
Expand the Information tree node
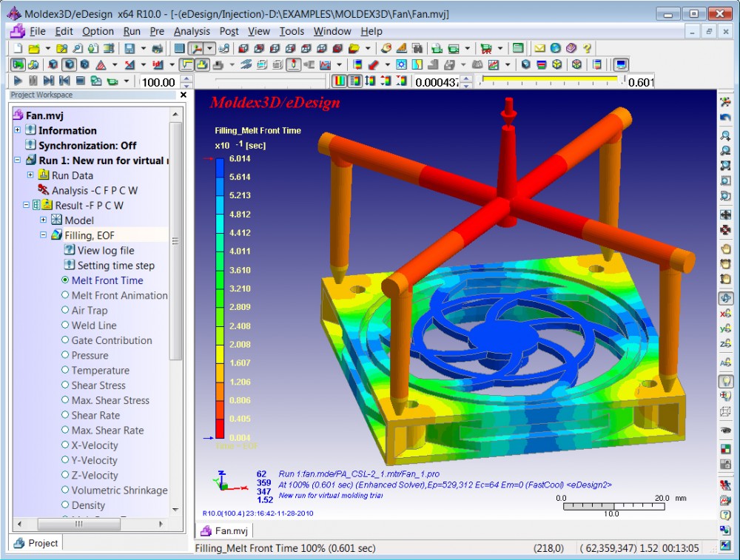[x=18, y=129]
